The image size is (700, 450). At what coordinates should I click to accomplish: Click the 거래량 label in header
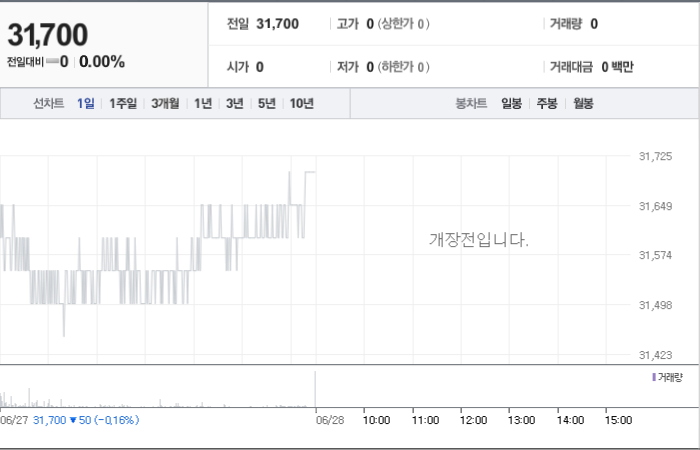(x=566, y=24)
